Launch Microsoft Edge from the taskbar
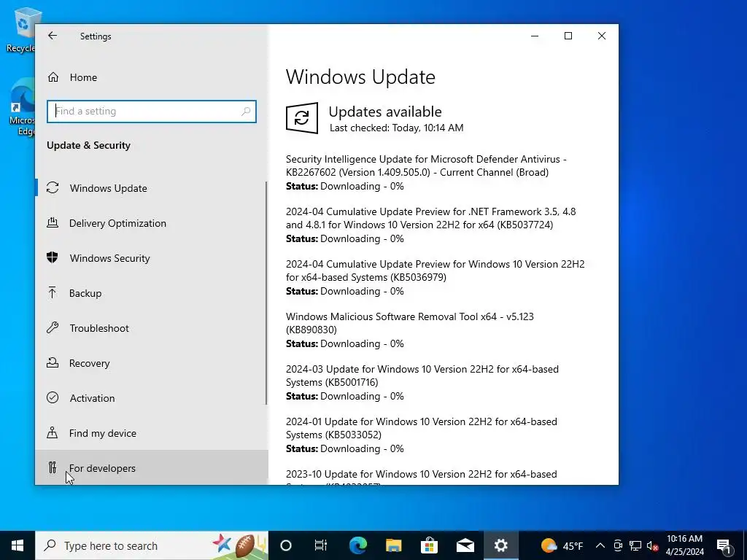Image resolution: width=747 pixels, height=560 pixels. pos(357,545)
